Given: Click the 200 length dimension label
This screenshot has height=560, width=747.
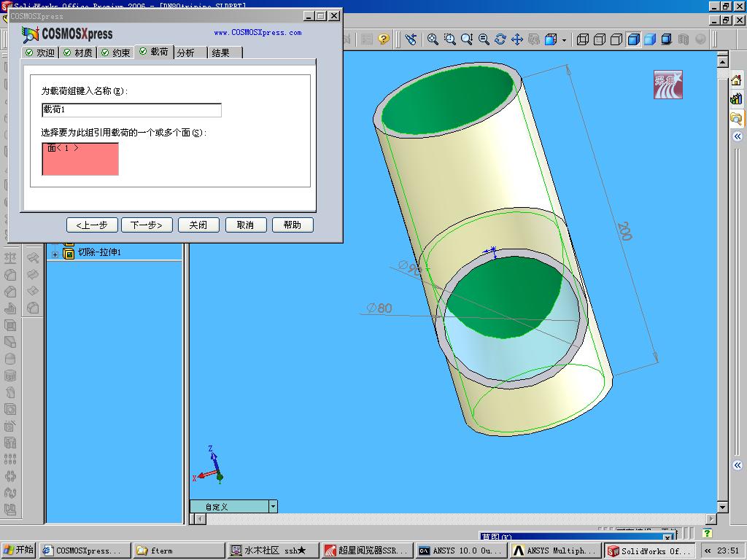Looking at the screenshot, I should [x=624, y=231].
